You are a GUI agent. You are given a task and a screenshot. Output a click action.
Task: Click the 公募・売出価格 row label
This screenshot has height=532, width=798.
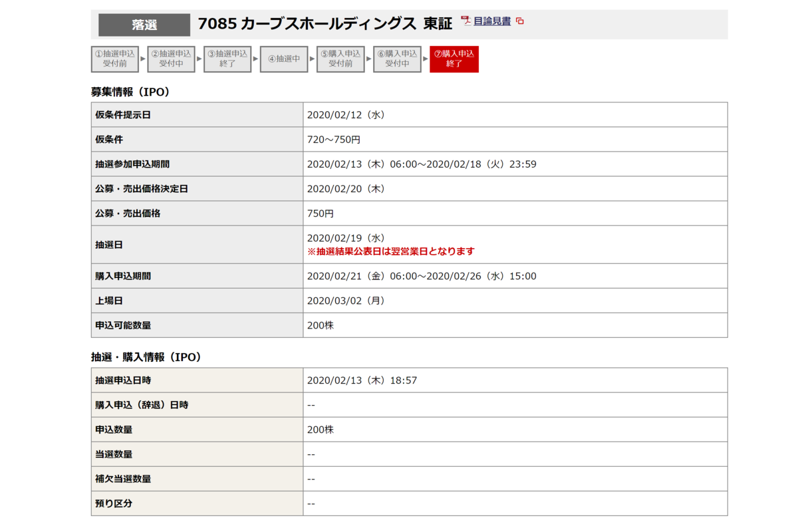coord(128,213)
